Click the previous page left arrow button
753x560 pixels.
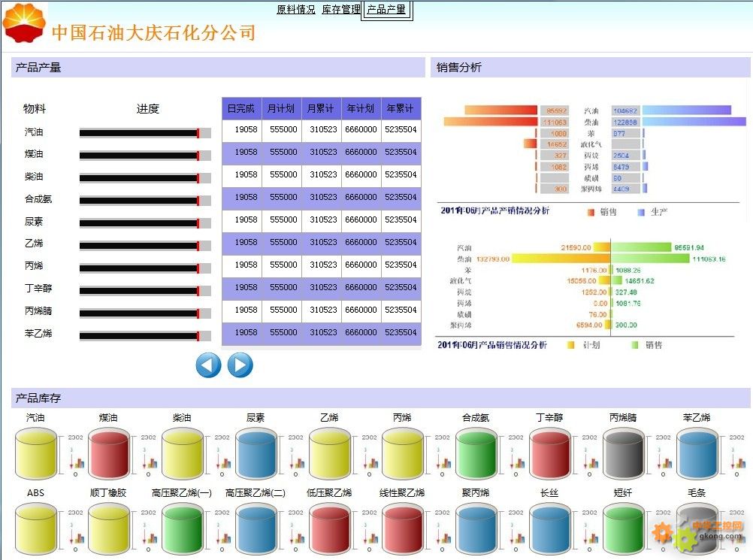click(x=208, y=365)
